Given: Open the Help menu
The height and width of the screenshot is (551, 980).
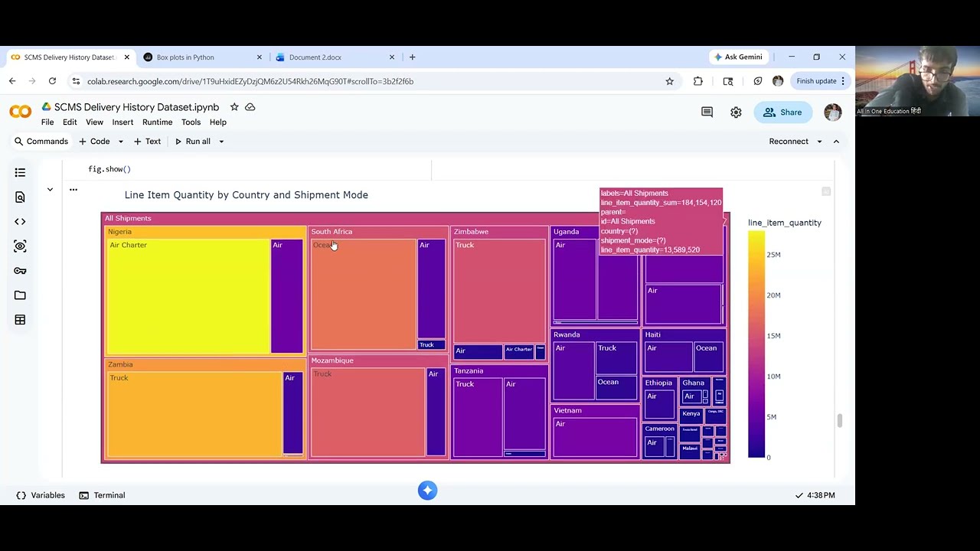Looking at the screenshot, I should [x=218, y=122].
